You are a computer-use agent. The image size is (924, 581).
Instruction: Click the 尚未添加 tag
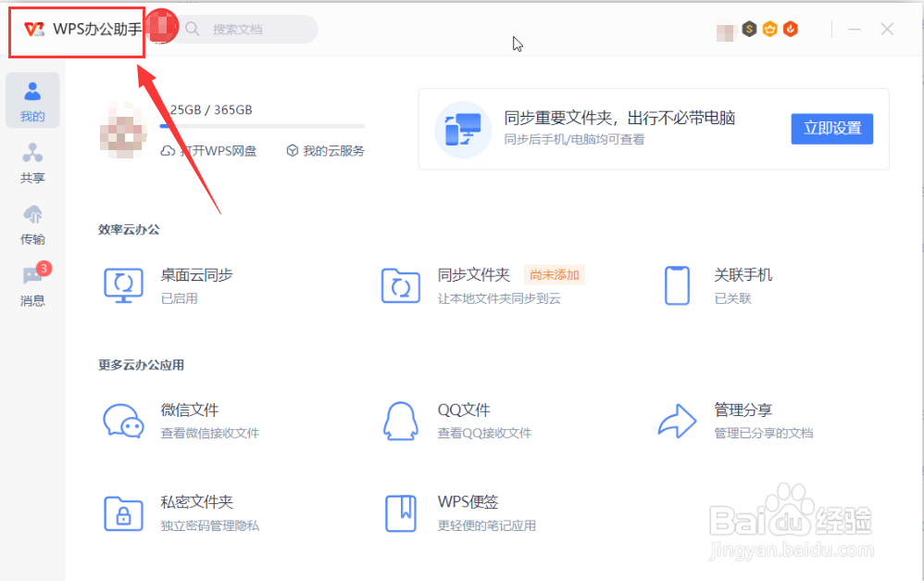[x=554, y=275]
